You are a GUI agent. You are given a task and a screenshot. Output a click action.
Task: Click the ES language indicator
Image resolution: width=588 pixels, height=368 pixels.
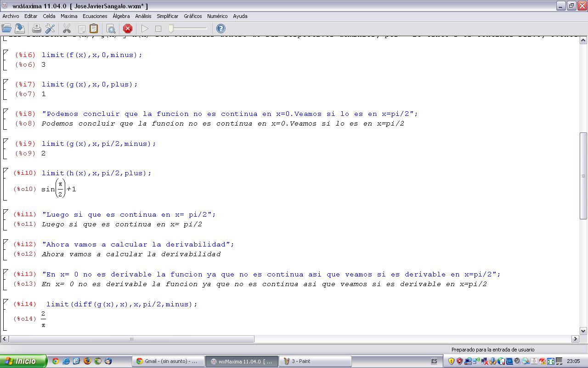pyautogui.click(x=434, y=361)
